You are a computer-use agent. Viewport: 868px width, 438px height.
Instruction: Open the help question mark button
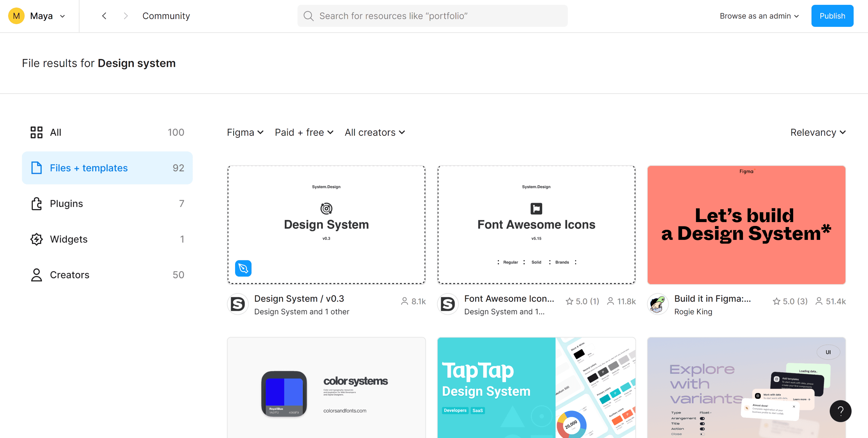(x=840, y=411)
